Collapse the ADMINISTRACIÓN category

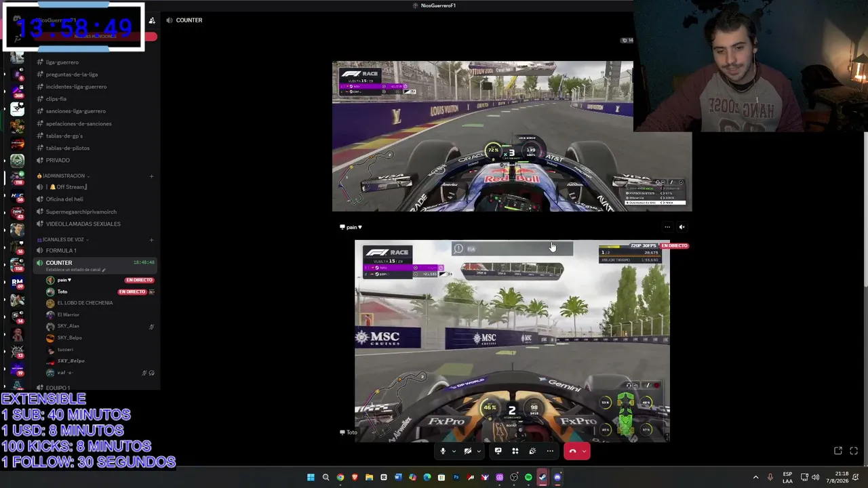[64, 176]
